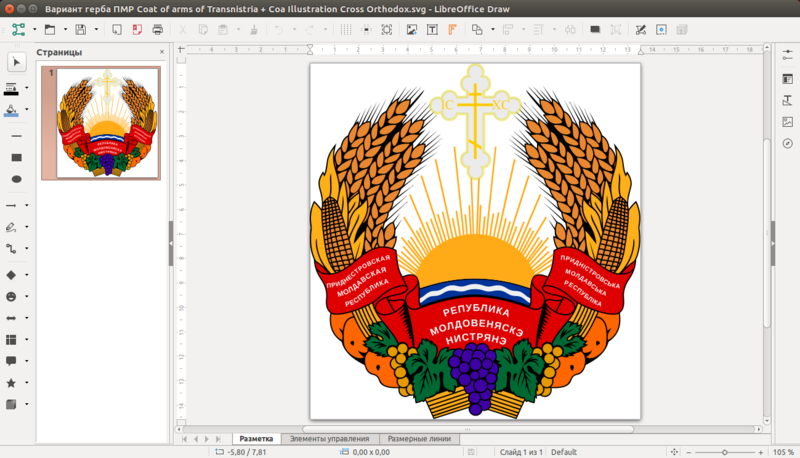This screenshot has width=800, height=458.
Task: Select Flowchart shapes tool
Action: 11,339
